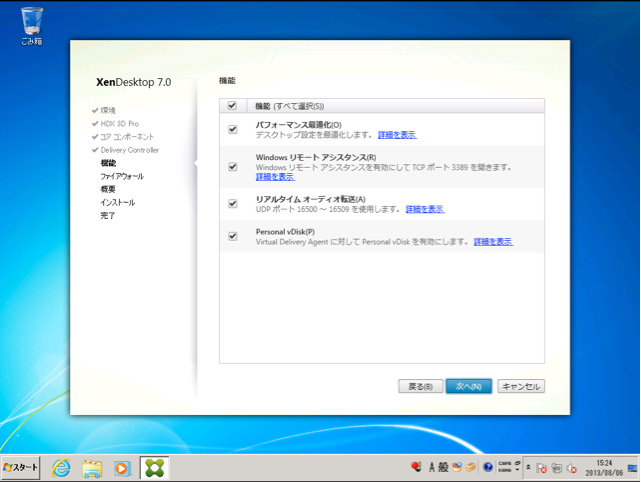This screenshot has height=482, width=641.
Task: Click the パフォーマンス最適化(O) feature title
Action: pyautogui.click(x=298, y=125)
